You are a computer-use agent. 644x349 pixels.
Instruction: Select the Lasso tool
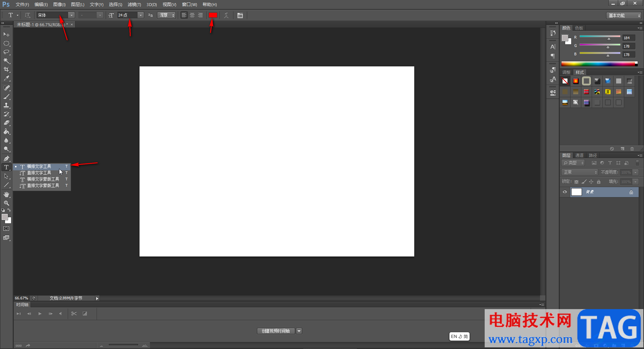tap(6, 52)
